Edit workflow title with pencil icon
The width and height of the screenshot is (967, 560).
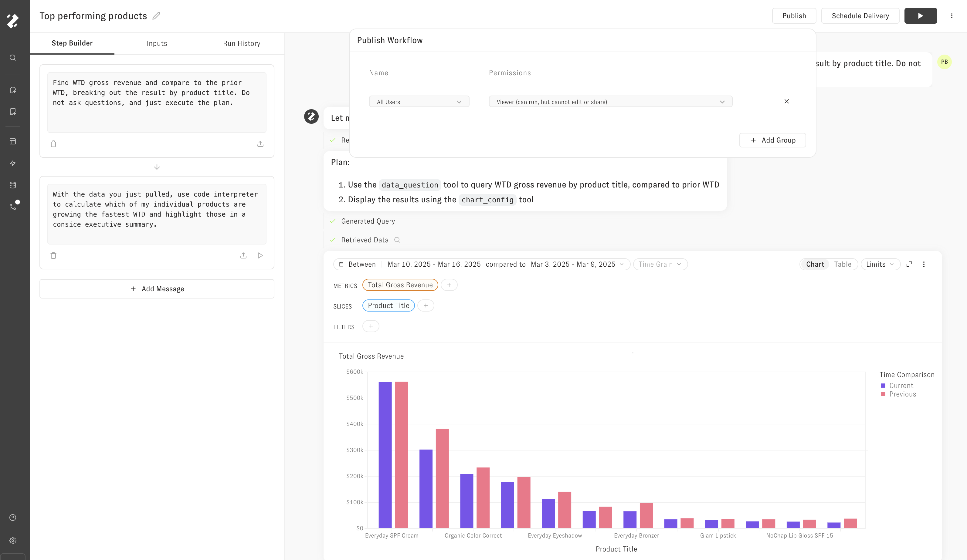pos(156,16)
